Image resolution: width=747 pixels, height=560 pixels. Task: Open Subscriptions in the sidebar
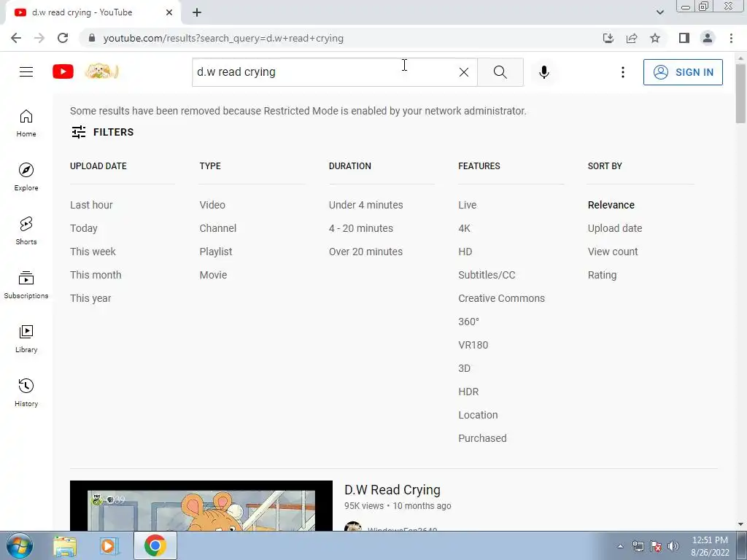point(26,285)
